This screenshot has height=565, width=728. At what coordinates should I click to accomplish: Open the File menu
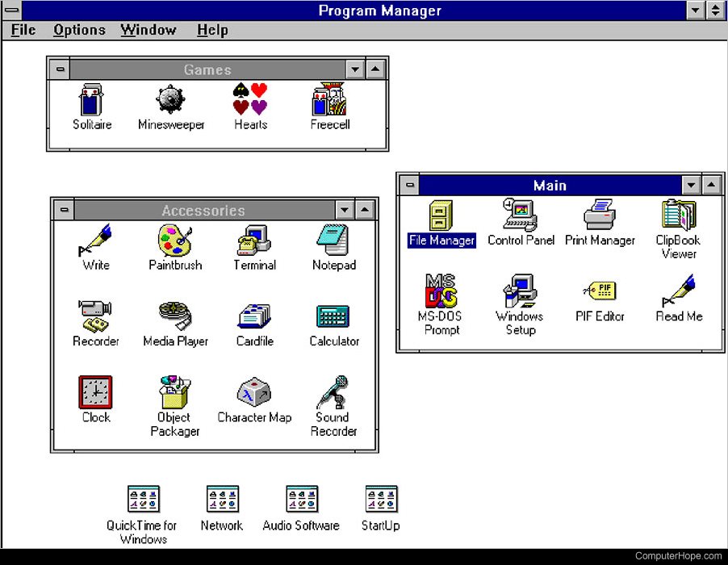pyautogui.click(x=23, y=30)
